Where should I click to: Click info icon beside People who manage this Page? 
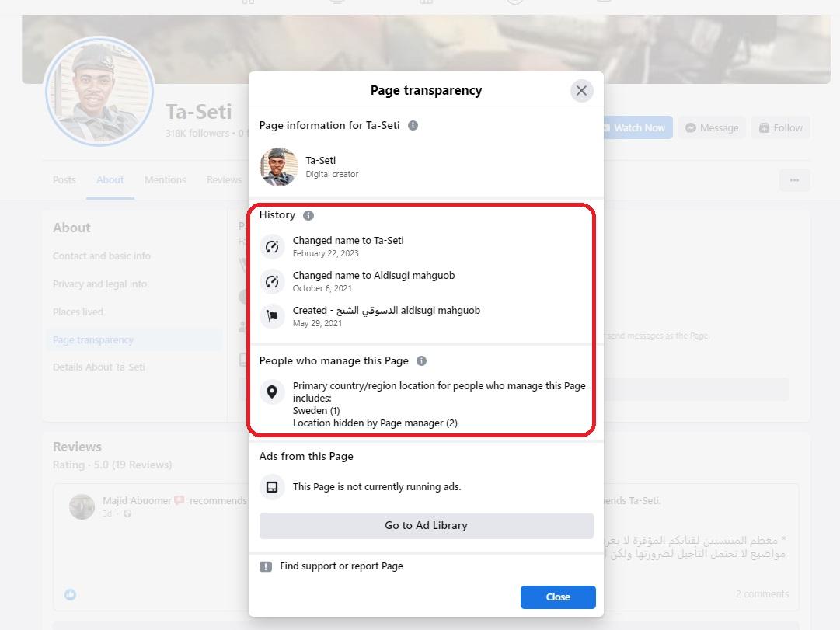(422, 361)
